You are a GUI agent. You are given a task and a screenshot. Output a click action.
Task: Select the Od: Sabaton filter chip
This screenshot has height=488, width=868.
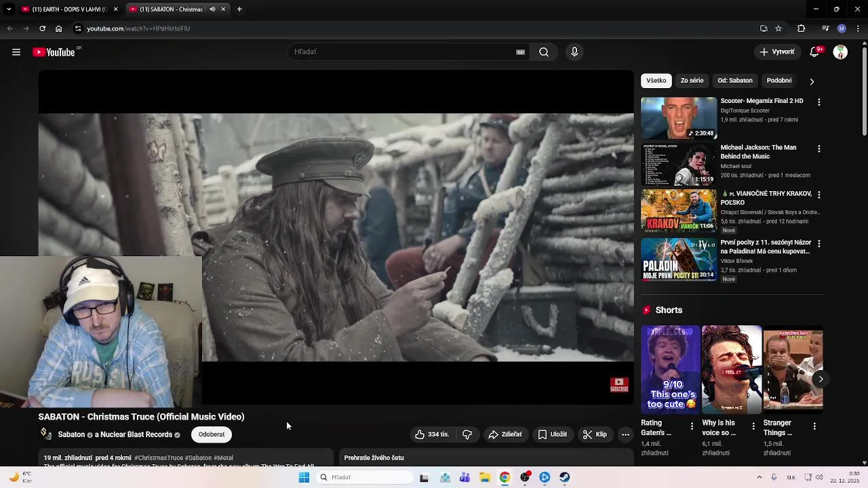coord(735,81)
